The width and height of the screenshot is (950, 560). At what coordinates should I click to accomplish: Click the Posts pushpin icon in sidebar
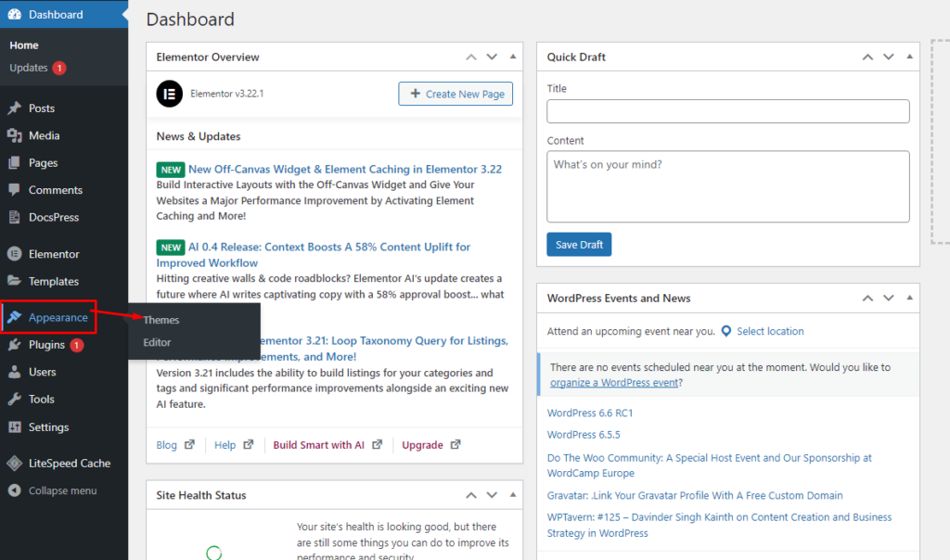pos(14,108)
